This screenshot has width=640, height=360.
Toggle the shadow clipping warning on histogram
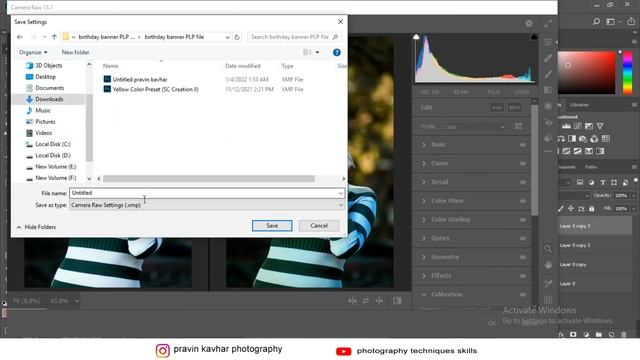pyautogui.click(x=416, y=37)
